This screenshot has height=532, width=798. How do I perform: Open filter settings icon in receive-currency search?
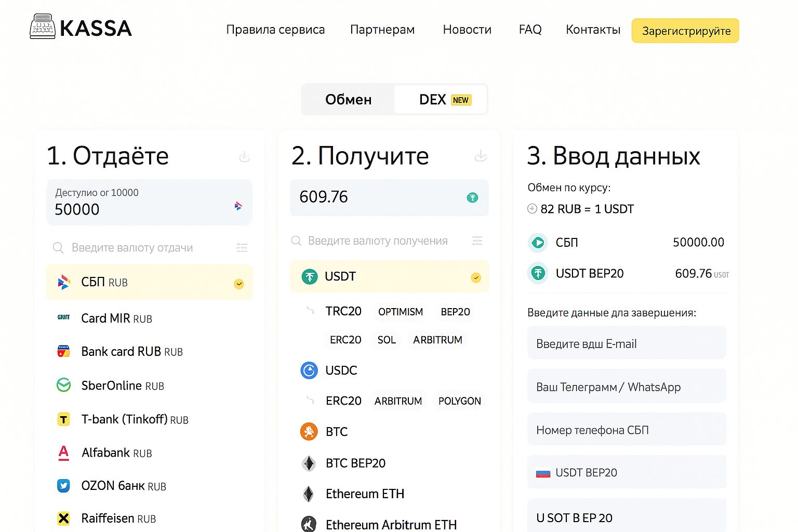click(x=477, y=241)
